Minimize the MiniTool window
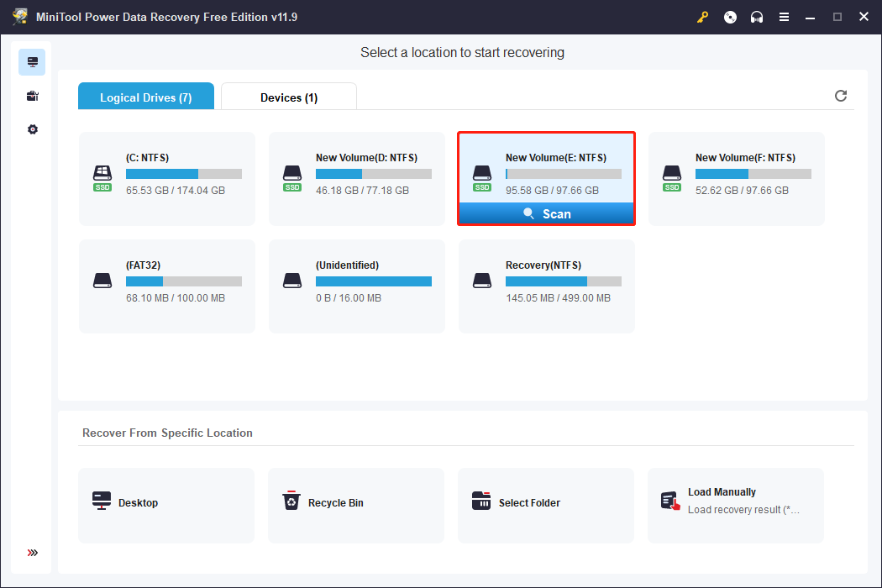The height and width of the screenshot is (588, 882). [810, 17]
